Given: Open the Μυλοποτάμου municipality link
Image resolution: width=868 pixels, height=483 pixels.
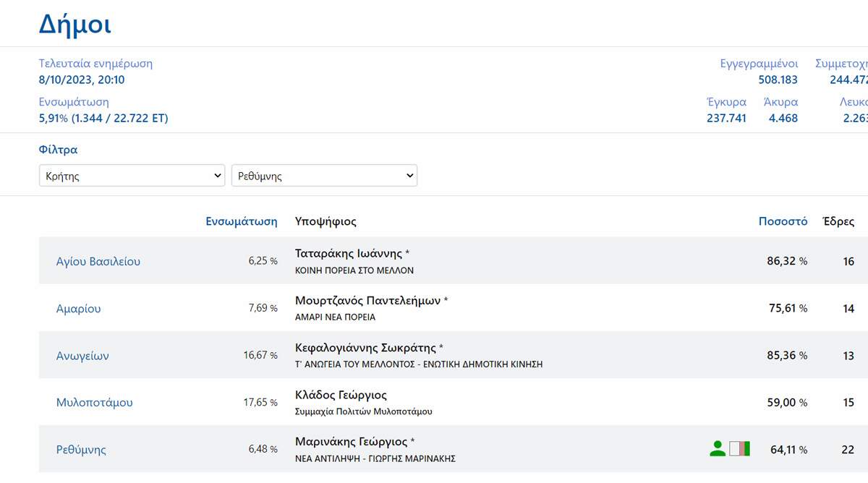Looking at the screenshot, I should (95, 403).
